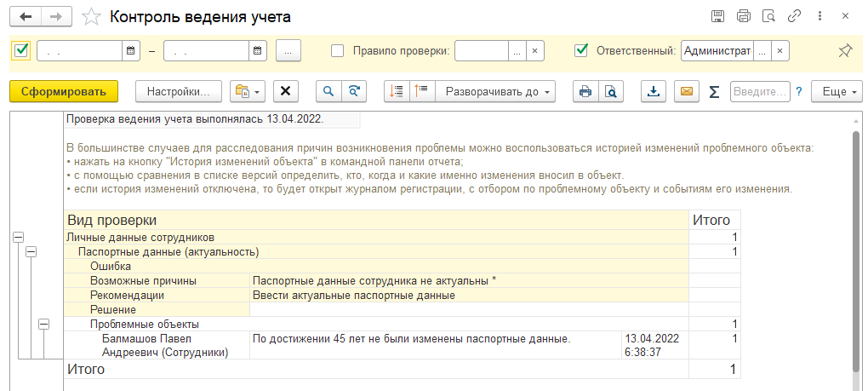Open the Еще menu
The image size is (868, 391).
tap(836, 91)
